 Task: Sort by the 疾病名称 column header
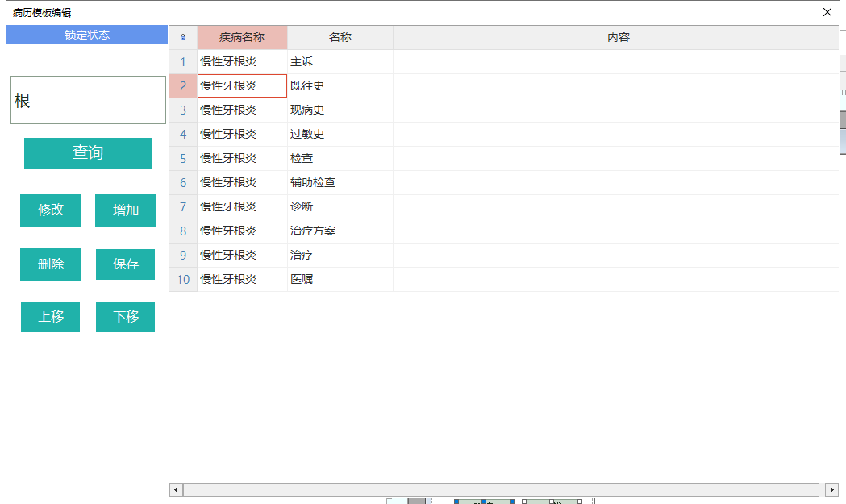point(242,38)
